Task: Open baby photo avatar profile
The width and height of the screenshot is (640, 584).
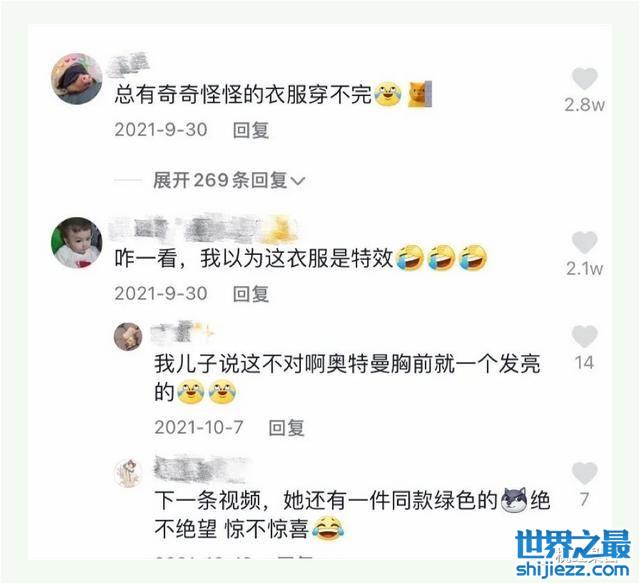Action: [x=77, y=242]
